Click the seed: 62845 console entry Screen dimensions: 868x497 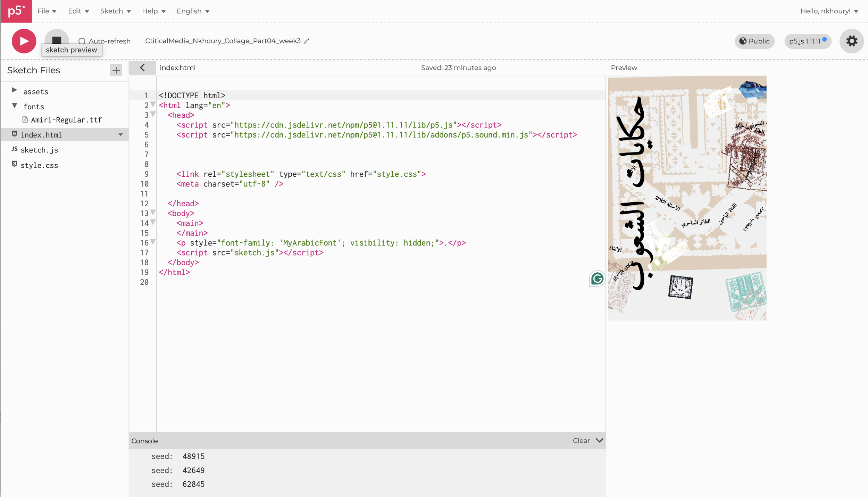[178, 484]
